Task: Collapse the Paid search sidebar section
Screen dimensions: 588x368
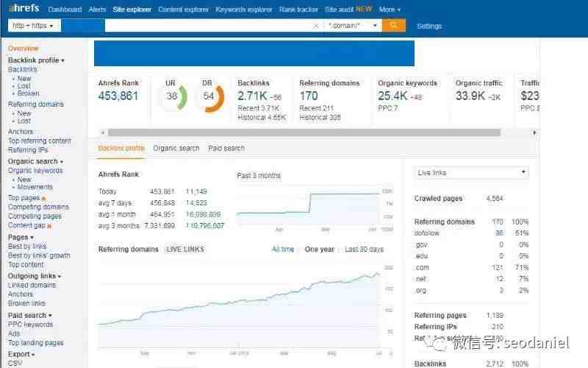Action: point(29,316)
